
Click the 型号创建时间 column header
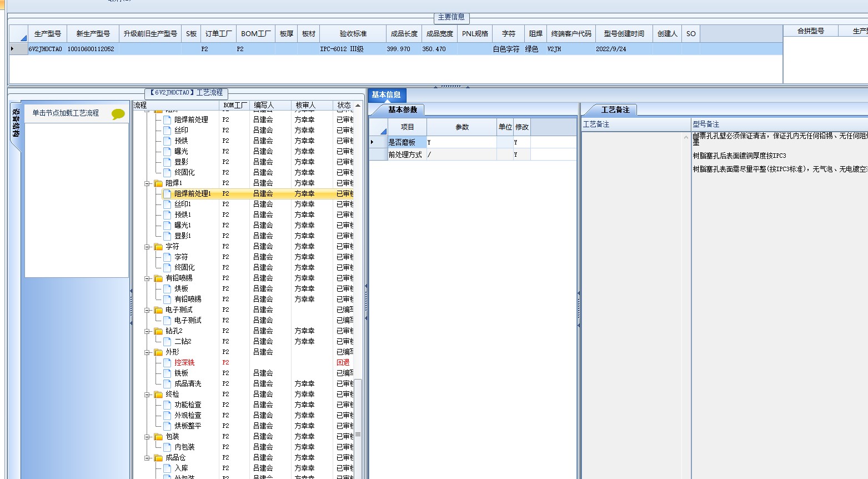[x=624, y=34]
